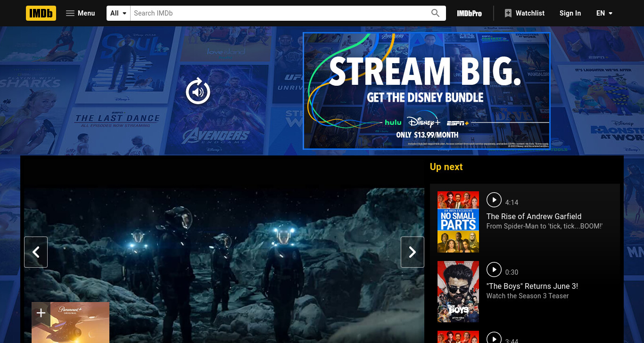Open No Small Parts thumbnail
Image resolution: width=644 pixels, height=343 pixels.
(x=458, y=222)
